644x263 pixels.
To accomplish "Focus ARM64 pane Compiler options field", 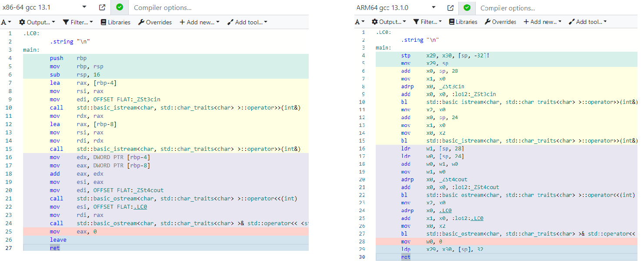I will coord(556,8).
